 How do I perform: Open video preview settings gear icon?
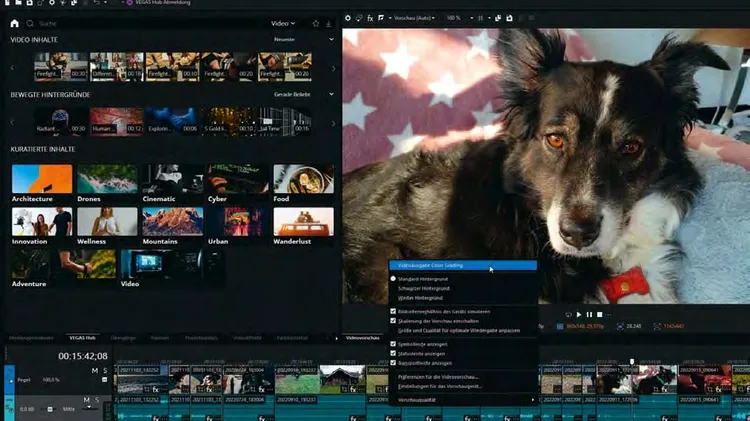[348, 18]
